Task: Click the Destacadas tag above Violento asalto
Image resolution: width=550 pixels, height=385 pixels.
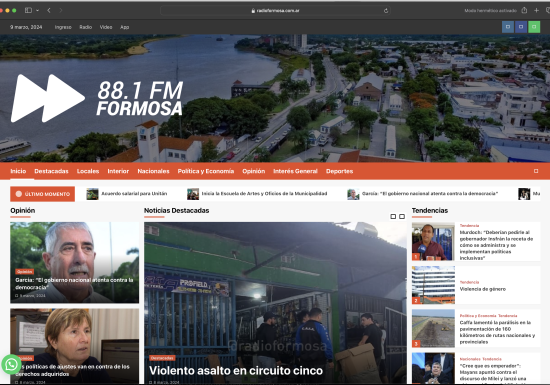Action: pos(162,358)
